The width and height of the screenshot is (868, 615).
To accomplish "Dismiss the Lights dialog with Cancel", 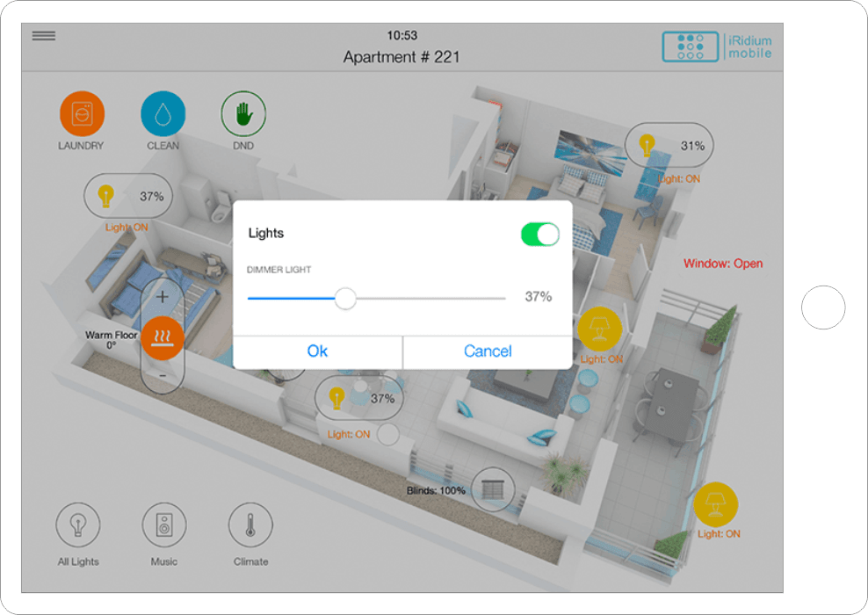I will coord(488,351).
